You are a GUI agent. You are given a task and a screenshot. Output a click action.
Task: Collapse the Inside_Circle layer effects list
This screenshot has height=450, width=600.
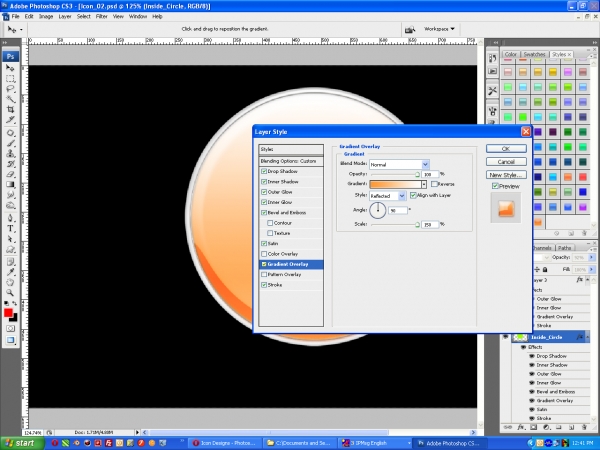pyautogui.click(x=588, y=337)
